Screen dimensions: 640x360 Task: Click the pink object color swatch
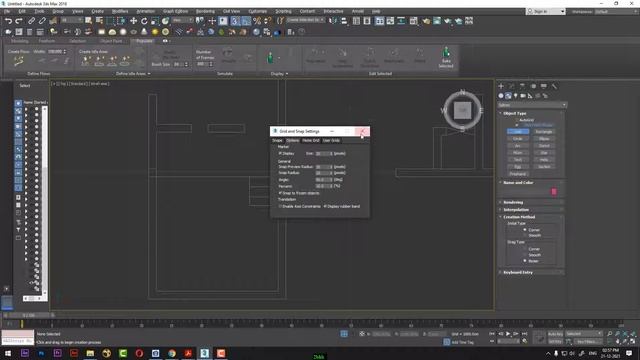554,191
